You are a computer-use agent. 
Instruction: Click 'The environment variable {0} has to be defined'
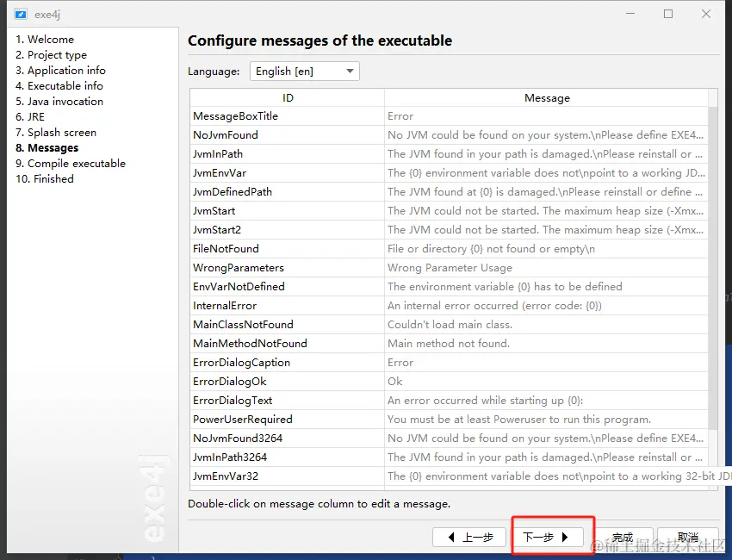[546, 286]
